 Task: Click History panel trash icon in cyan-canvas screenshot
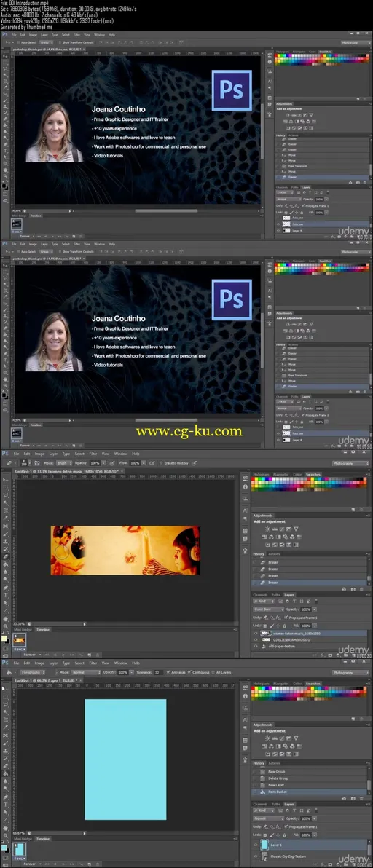pyautogui.click(x=361, y=799)
